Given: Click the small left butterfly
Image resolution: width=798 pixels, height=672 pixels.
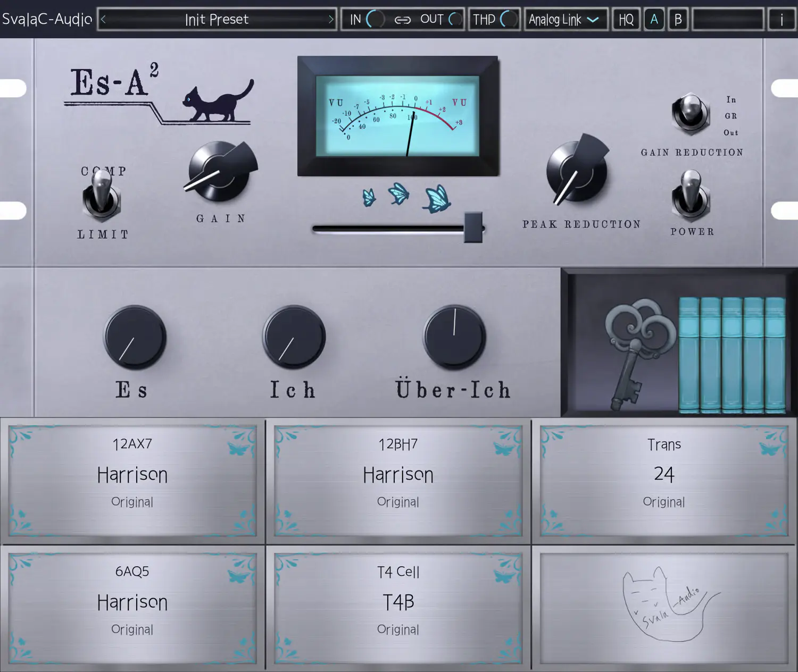Looking at the screenshot, I should pos(369,197).
